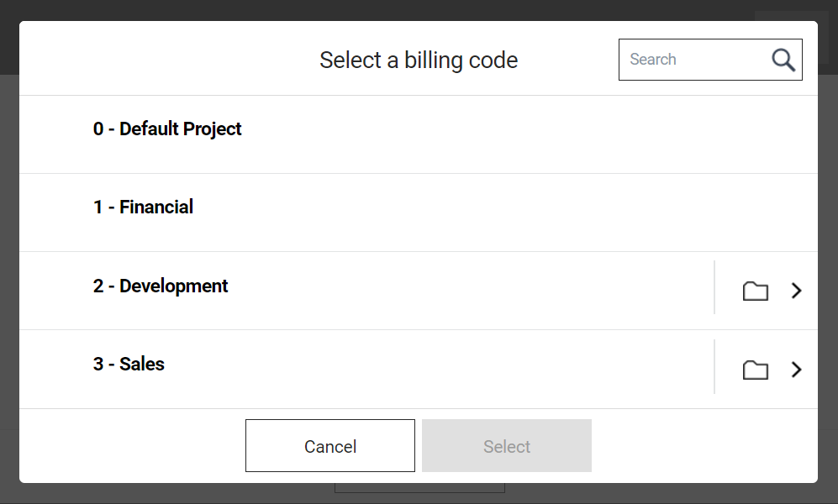Image resolution: width=838 pixels, height=504 pixels.
Task: Click the vertical divider beside the Sales folder
Action: pyautogui.click(x=714, y=366)
